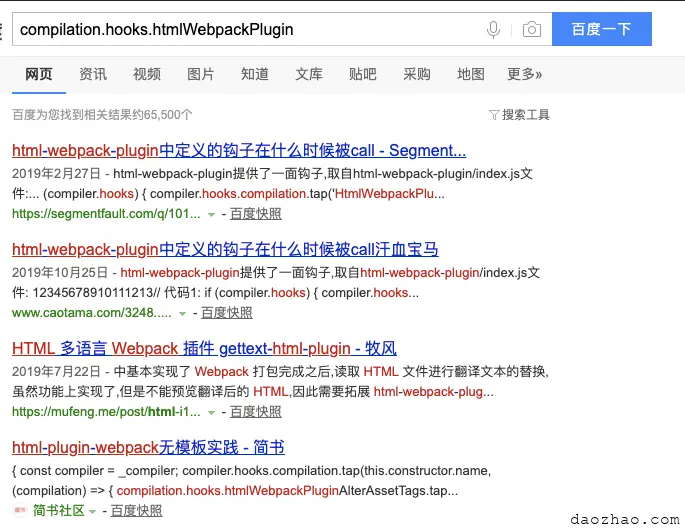This screenshot has width=685, height=529.
Task: Open the 视频 tab
Action: click(x=147, y=74)
